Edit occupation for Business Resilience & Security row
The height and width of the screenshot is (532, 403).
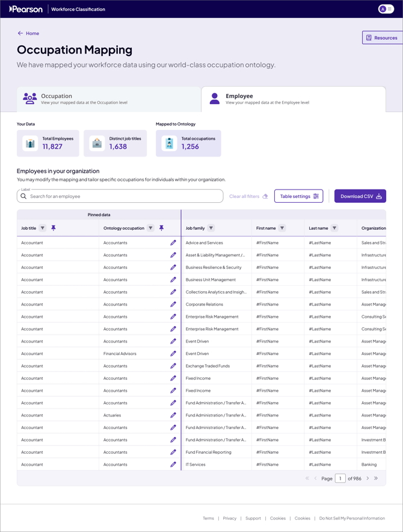pyautogui.click(x=173, y=267)
